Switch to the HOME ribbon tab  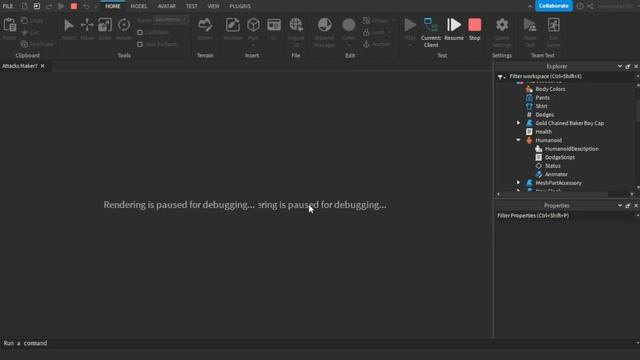click(113, 6)
